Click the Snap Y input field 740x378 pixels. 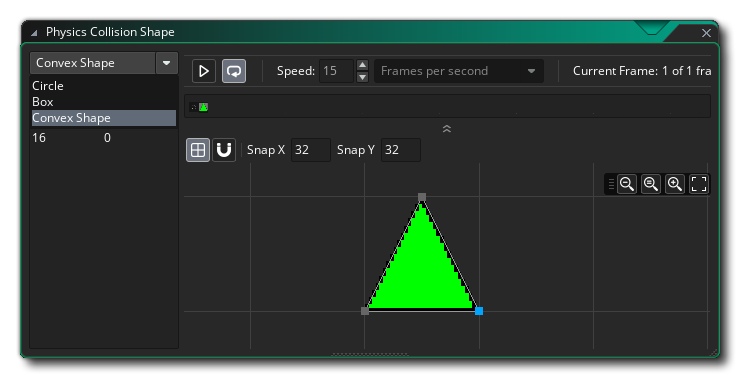coord(400,150)
